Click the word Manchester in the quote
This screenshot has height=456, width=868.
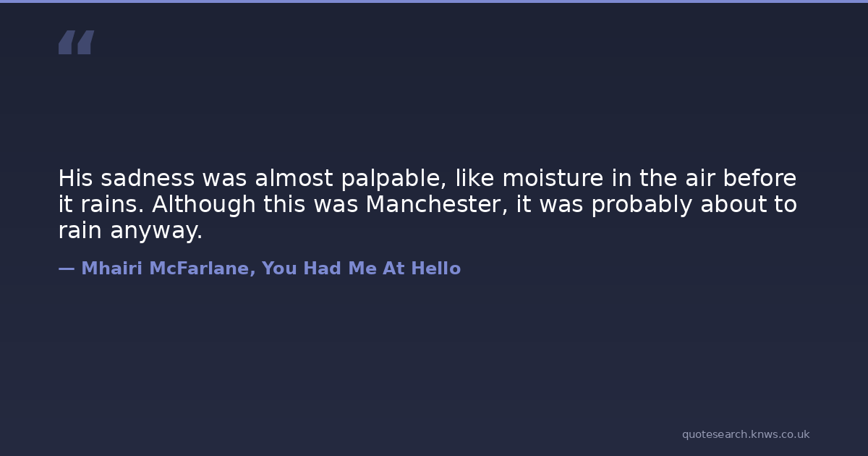pyautogui.click(x=433, y=205)
